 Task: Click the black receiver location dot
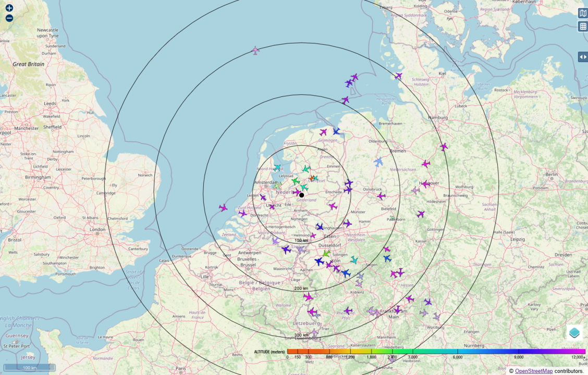click(x=302, y=195)
